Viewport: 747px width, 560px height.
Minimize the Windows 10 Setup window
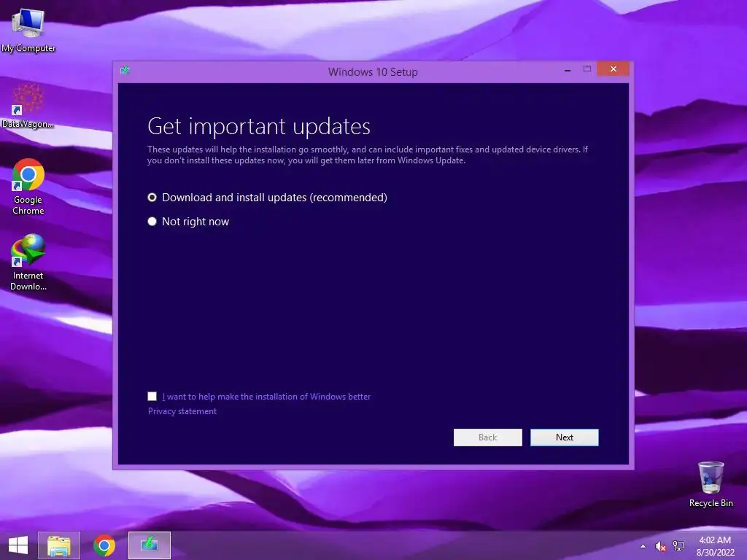coord(568,69)
